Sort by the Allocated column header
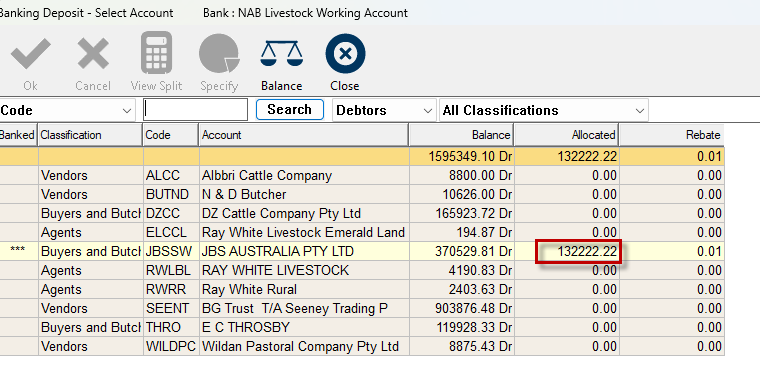This screenshot has height=372, width=760. click(566, 134)
